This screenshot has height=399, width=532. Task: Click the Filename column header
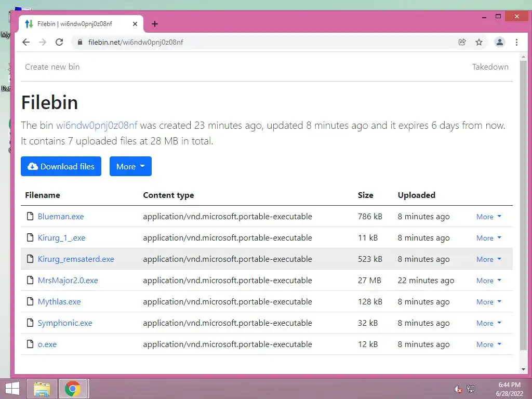(x=43, y=195)
